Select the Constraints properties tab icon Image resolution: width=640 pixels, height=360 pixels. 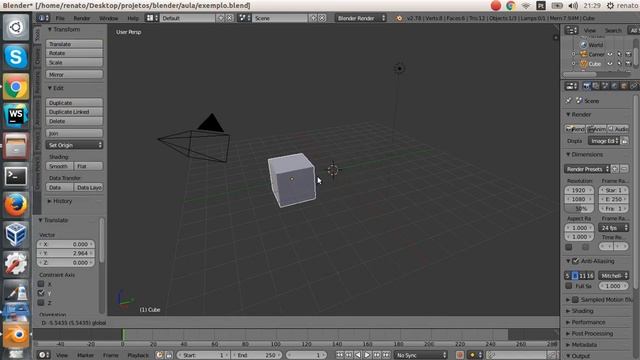tap(633, 86)
